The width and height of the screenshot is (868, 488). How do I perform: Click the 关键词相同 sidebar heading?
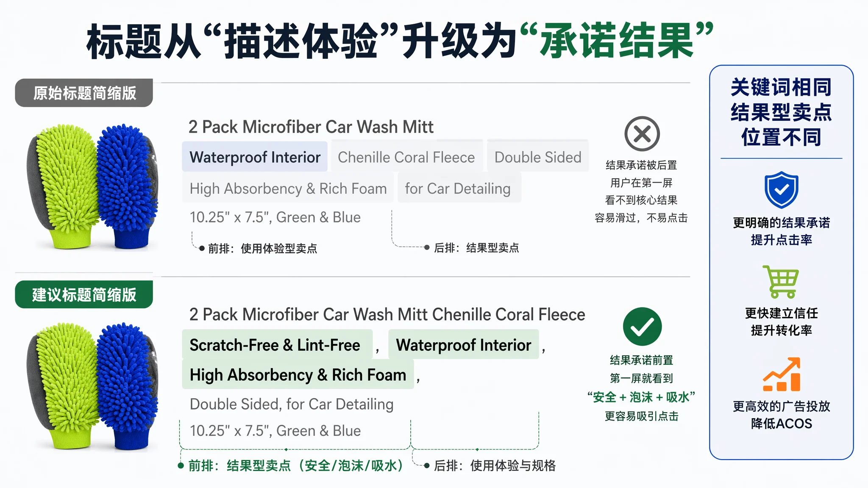point(781,88)
